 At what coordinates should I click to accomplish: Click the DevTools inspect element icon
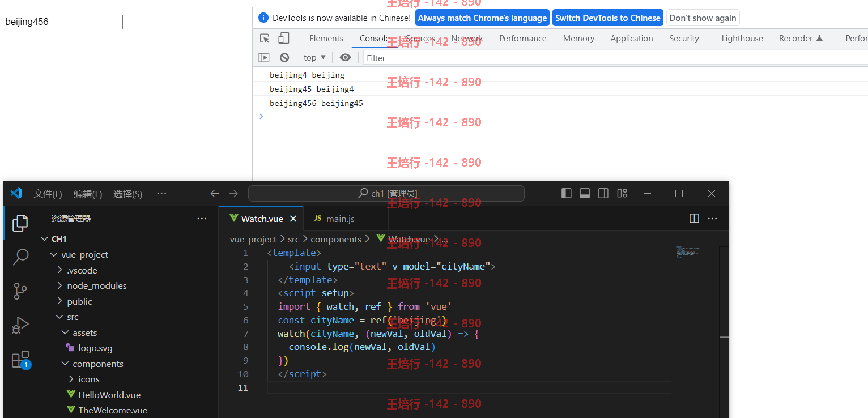point(265,39)
